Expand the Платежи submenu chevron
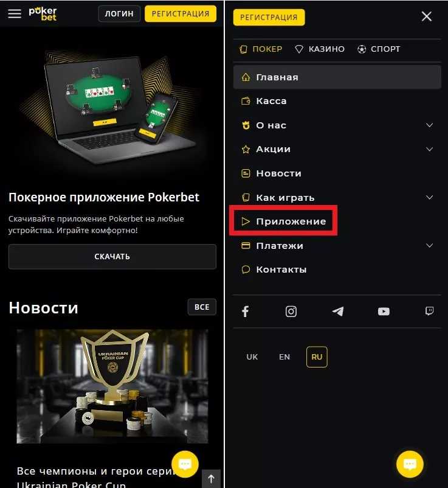The height and width of the screenshot is (488, 448). click(429, 246)
